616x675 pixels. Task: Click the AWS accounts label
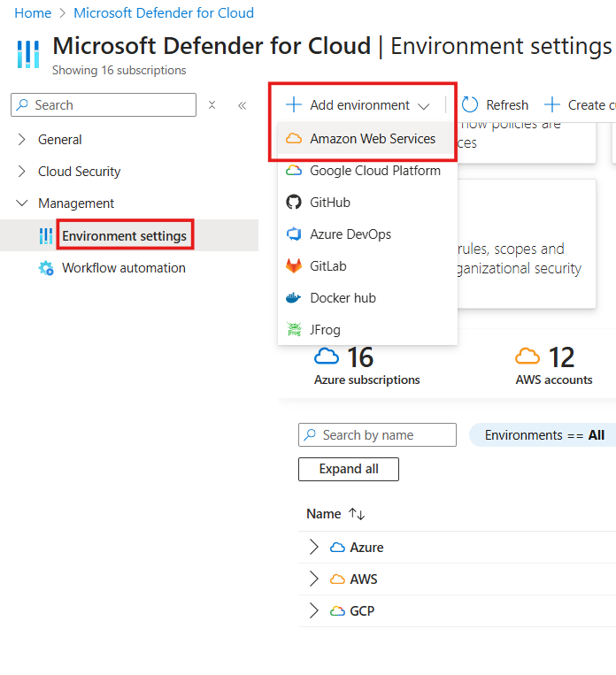pos(554,380)
